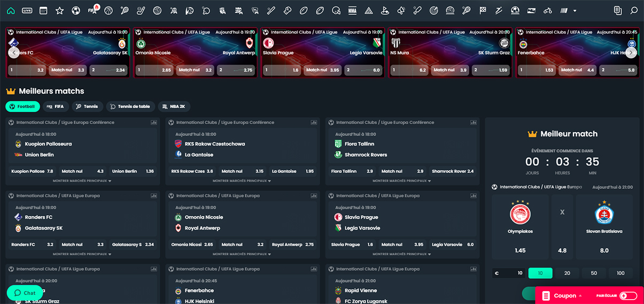Select the billiards triangle icon

[x=369, y=10]
